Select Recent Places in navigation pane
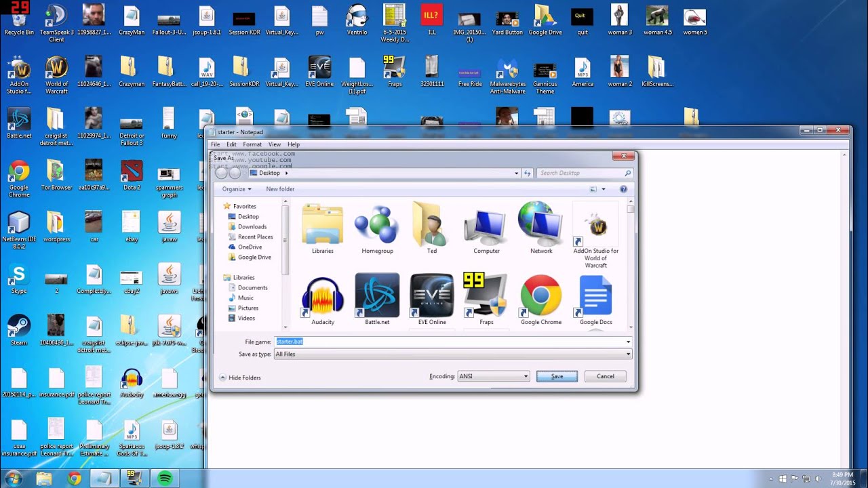The height and width of the screenshot is (488, 868). (255, 237)
